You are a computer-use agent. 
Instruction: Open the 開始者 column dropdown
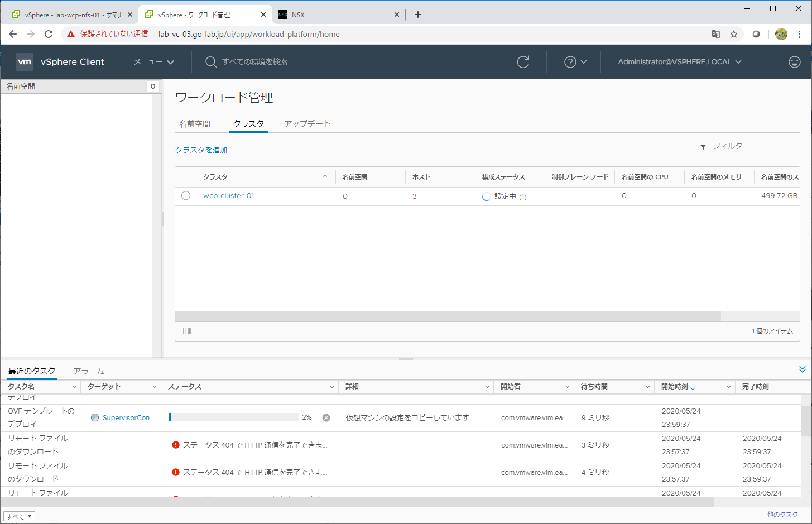(x=567, y=387)
